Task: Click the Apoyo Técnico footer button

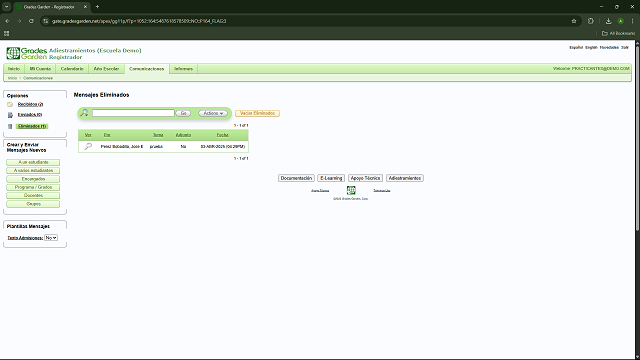Action: coord(365,178)
